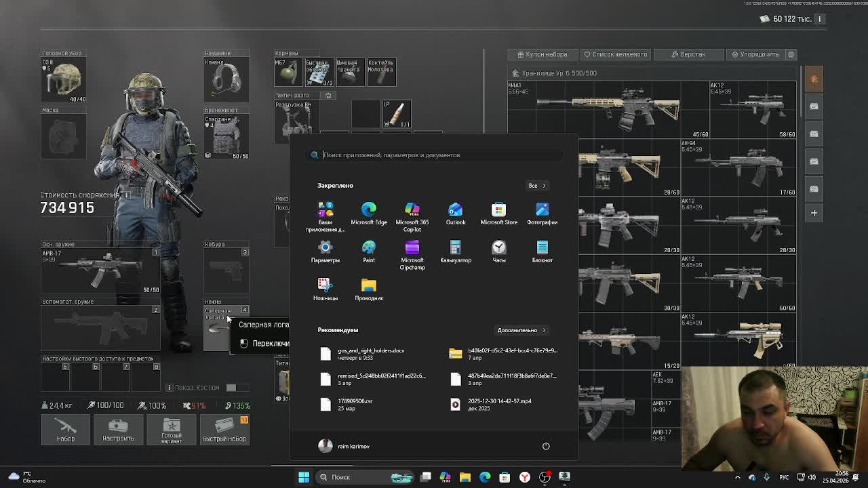Open the 'Готовый вариант' preset tab
The width and height of the screenshot is (868, 488).
pyautogui.click(x=172, y=429)
